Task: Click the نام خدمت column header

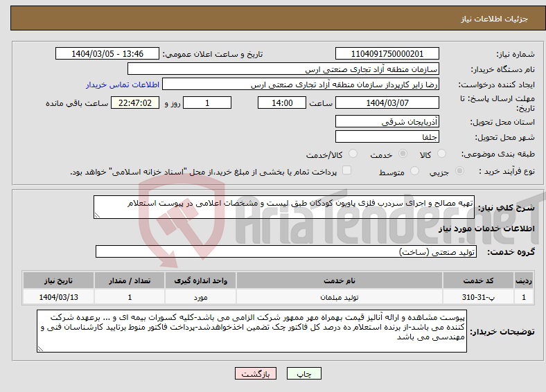Action: tap(340, 280)
